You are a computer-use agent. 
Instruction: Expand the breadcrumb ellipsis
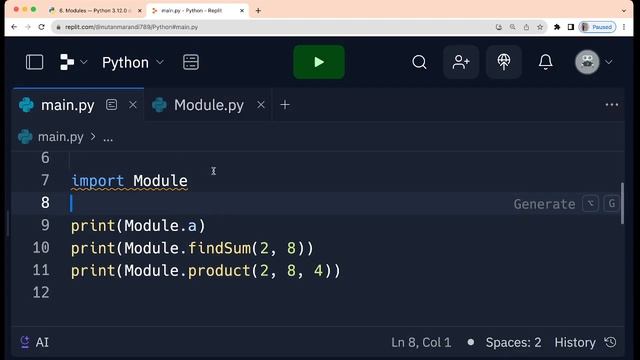(108, 139)
